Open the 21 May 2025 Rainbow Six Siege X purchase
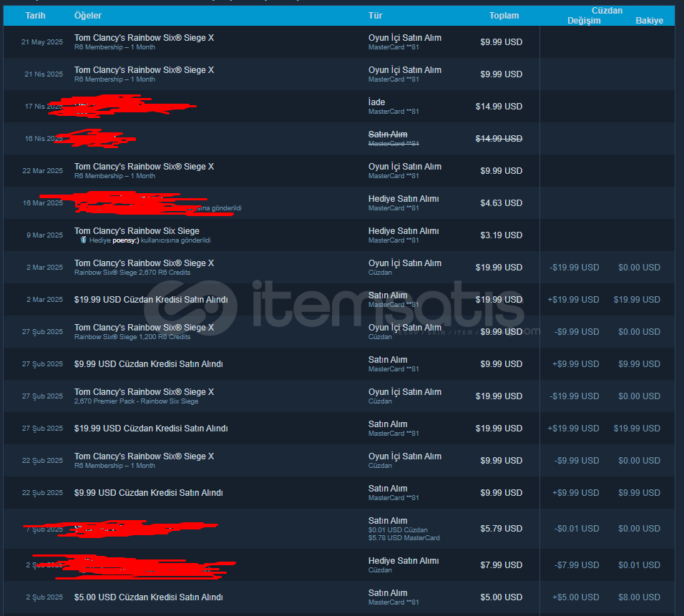The width and height of the screenshot is (684, 616). click(x=339, y=42)
